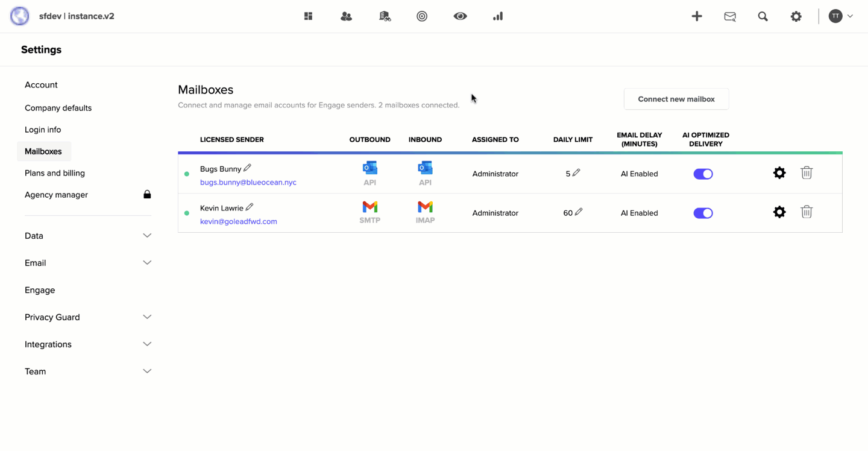The width and height of the screenshot is (868, 451).
Task: Open Kevin Lawrie mailbox settings gear
Action: (x=779, y=212)
